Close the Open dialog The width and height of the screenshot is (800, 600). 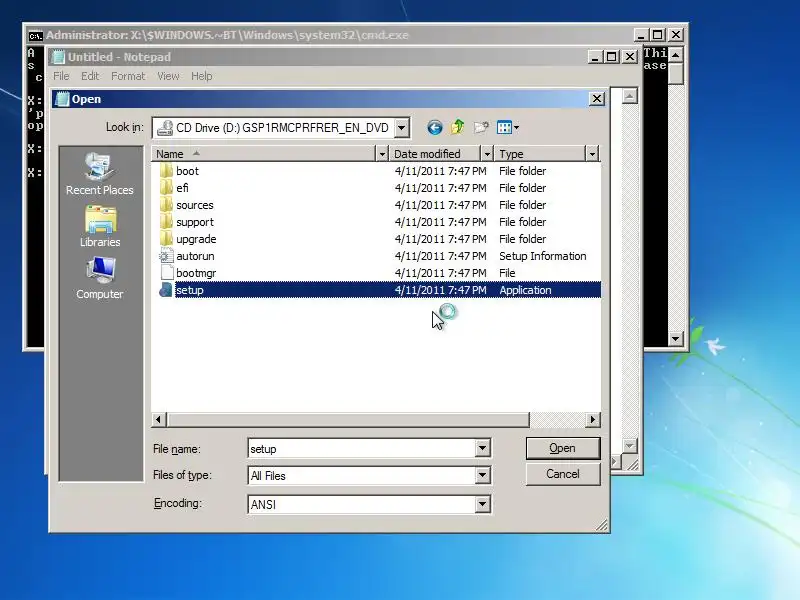point(597,99)
